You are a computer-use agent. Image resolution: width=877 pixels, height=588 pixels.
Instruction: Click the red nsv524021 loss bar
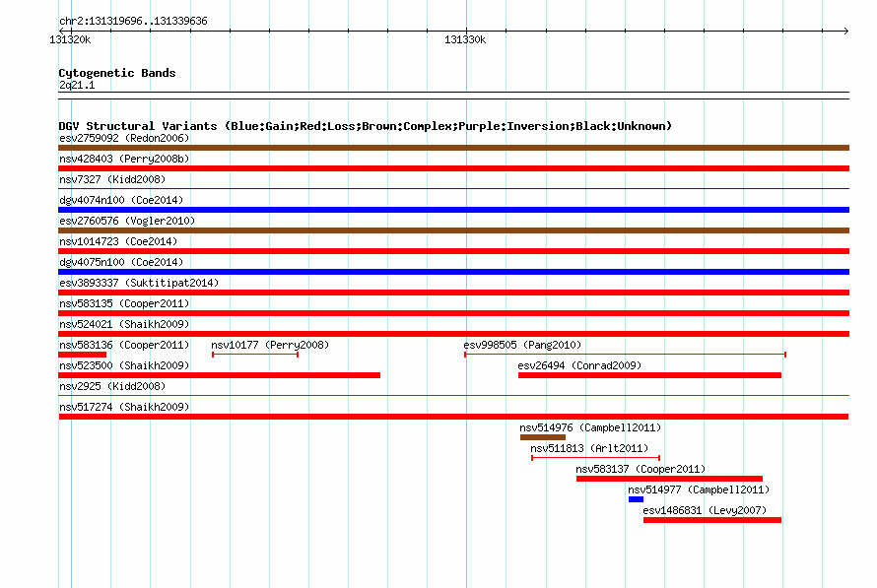(x=453, y=334)
